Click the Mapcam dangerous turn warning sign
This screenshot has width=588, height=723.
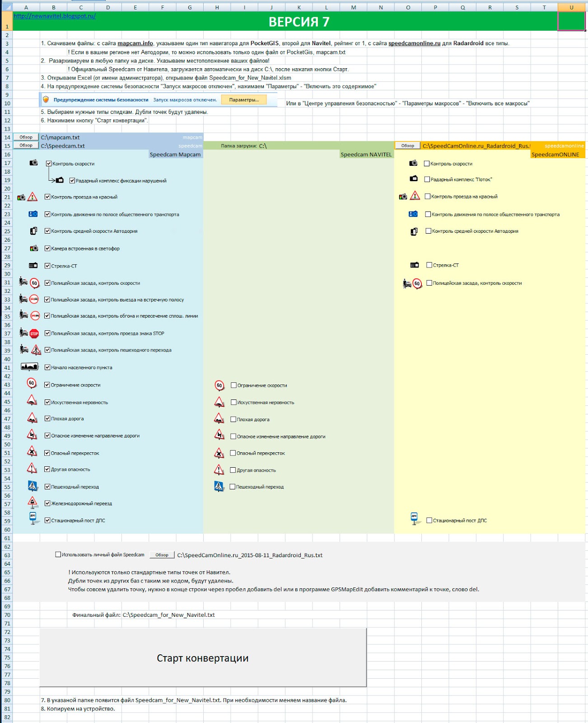pyautogui.click(x=32, y=435)
